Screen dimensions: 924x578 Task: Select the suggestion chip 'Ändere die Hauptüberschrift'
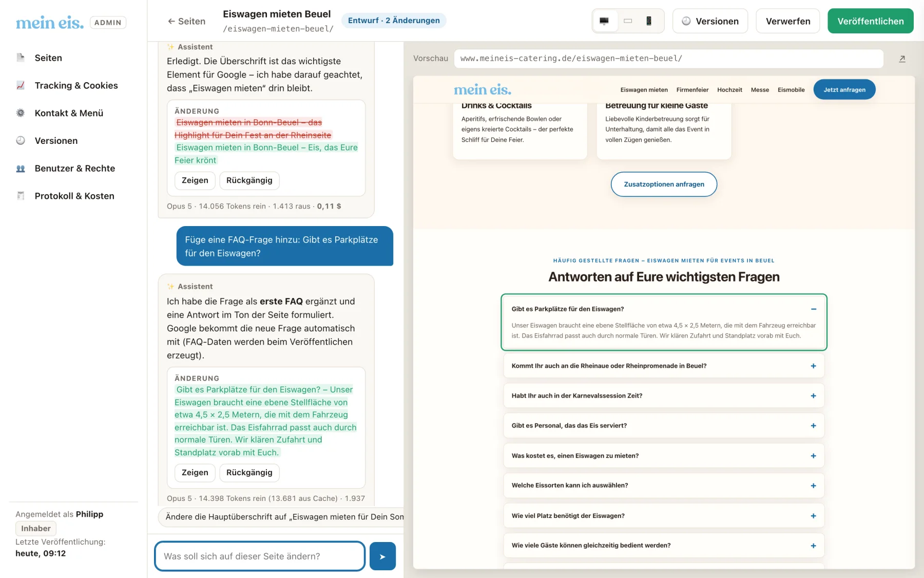pyautogui.click(x=281, y=517)
